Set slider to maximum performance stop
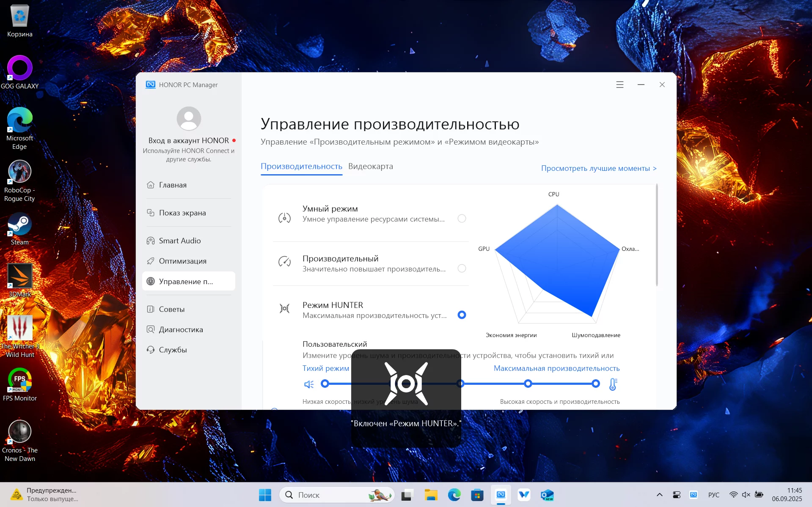 point(596,384)
